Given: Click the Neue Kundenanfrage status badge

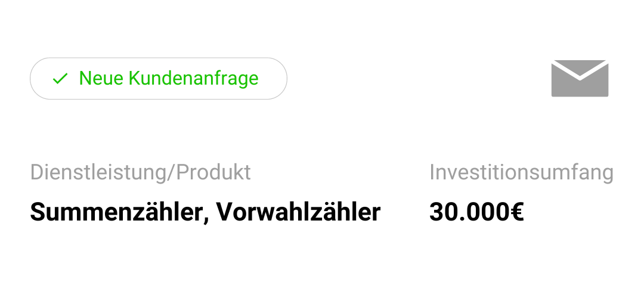Looking at the screenshot, I should click(159, 79).
